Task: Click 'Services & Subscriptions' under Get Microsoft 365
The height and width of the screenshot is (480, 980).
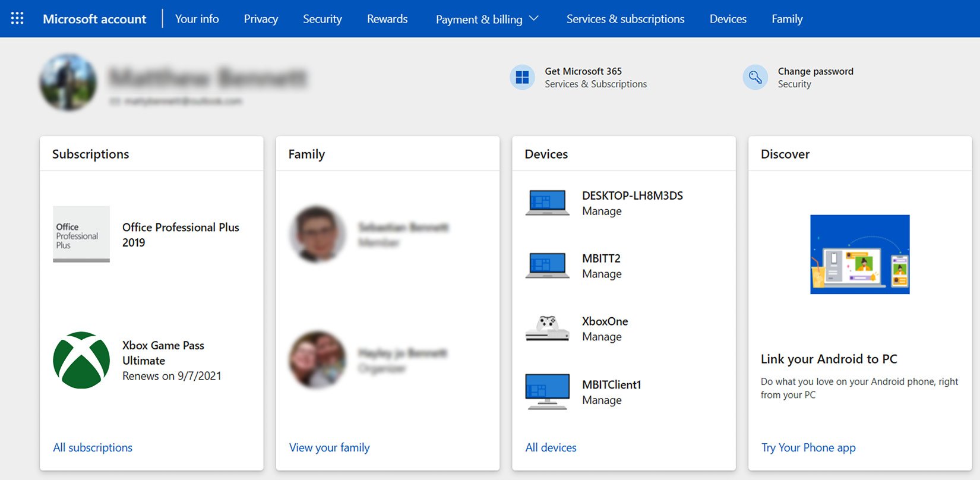Action: 596,84
